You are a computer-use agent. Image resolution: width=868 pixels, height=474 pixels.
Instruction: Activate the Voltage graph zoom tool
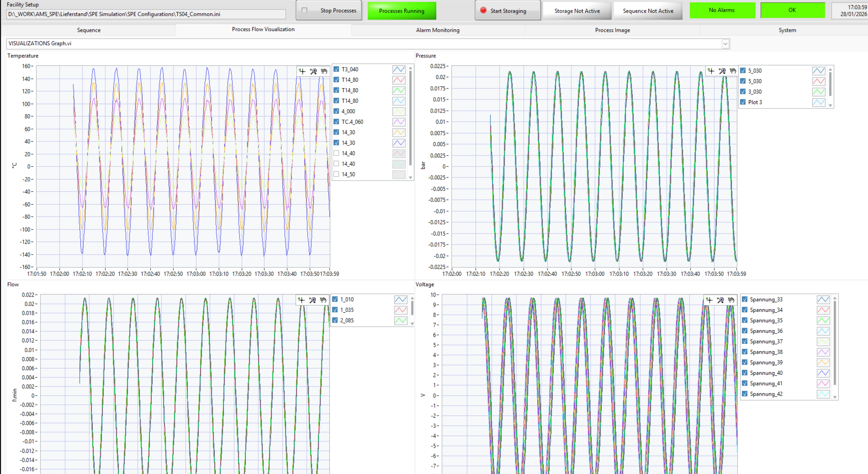720,300
